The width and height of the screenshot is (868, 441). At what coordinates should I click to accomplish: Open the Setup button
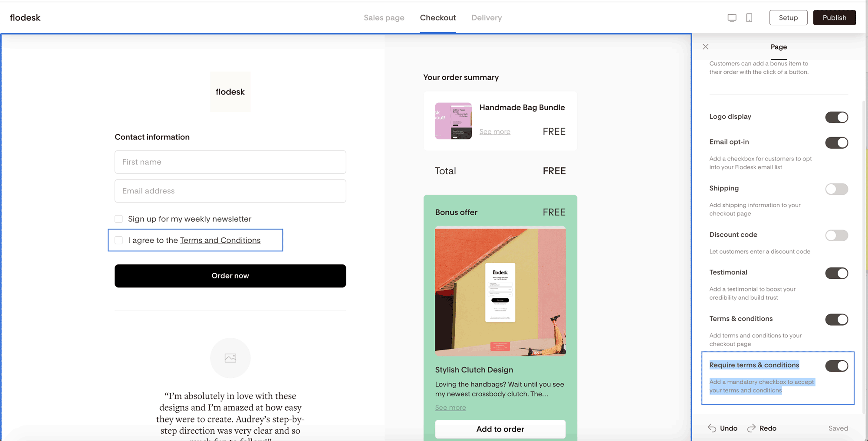pyautogui.click(x=788, y=18)
